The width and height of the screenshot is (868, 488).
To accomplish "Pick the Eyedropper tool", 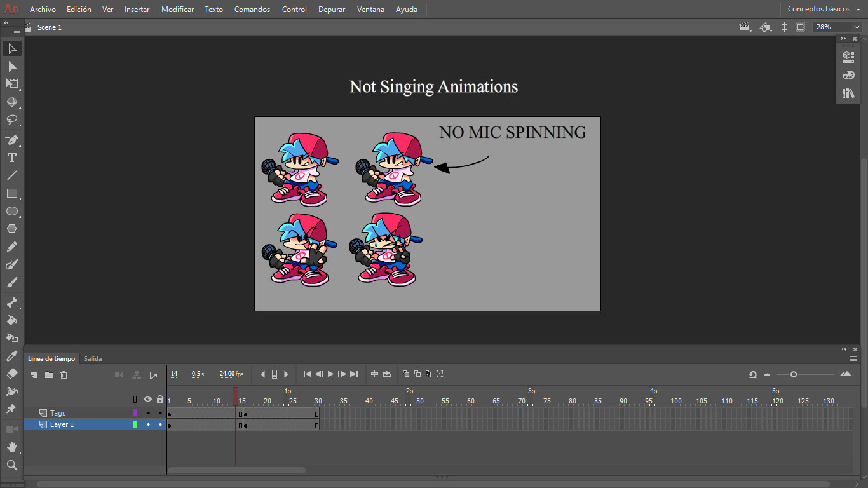I will click(11, 356).
